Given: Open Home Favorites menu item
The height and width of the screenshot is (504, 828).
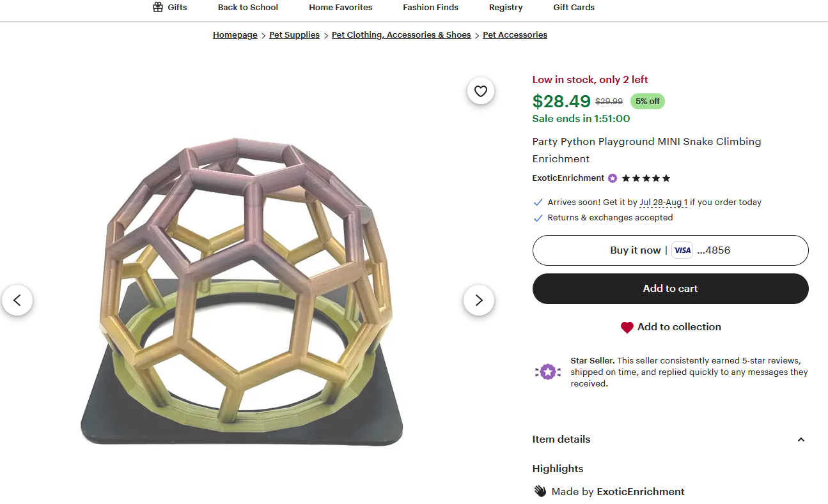Looking at the screenshot, I should [x=340, y=8].
